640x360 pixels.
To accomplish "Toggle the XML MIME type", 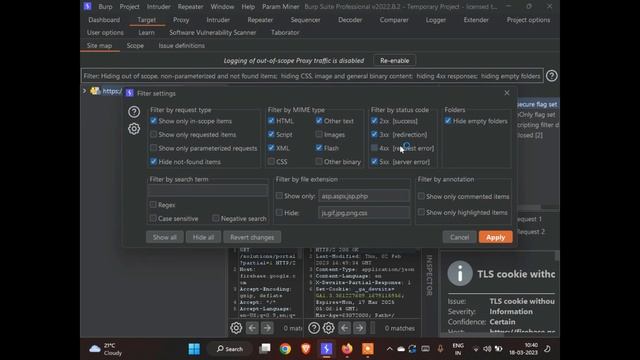I will coord(271,148).
